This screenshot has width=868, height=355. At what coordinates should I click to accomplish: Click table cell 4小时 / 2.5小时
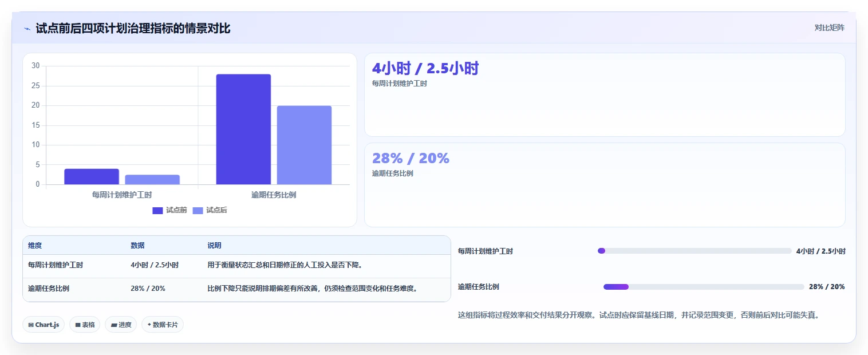[x=155, y=265]
